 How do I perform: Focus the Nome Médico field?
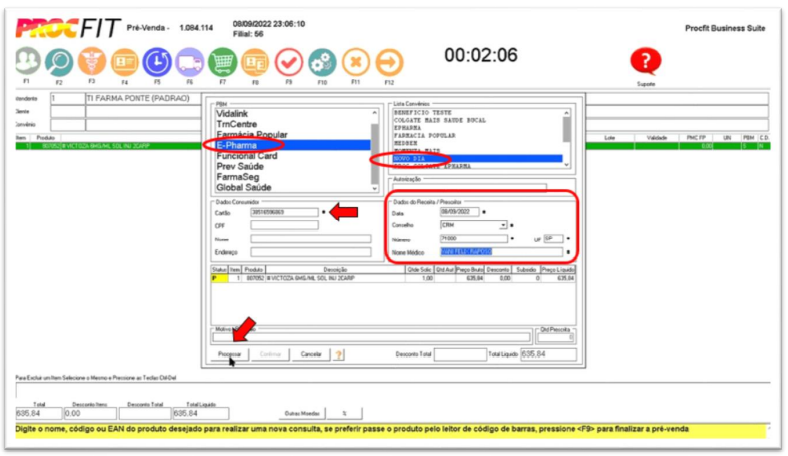[x=502, y=252]
